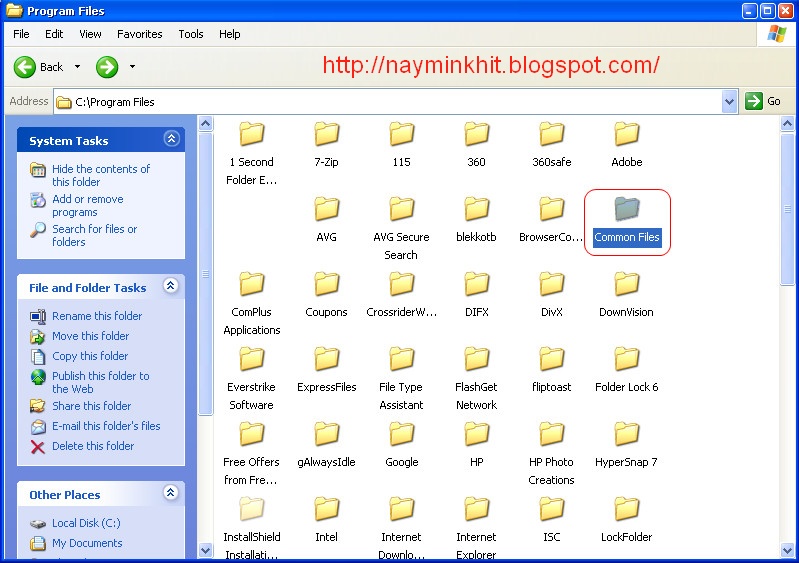
Task: Open the Address bar dropdown arrow
Action: 729,101
